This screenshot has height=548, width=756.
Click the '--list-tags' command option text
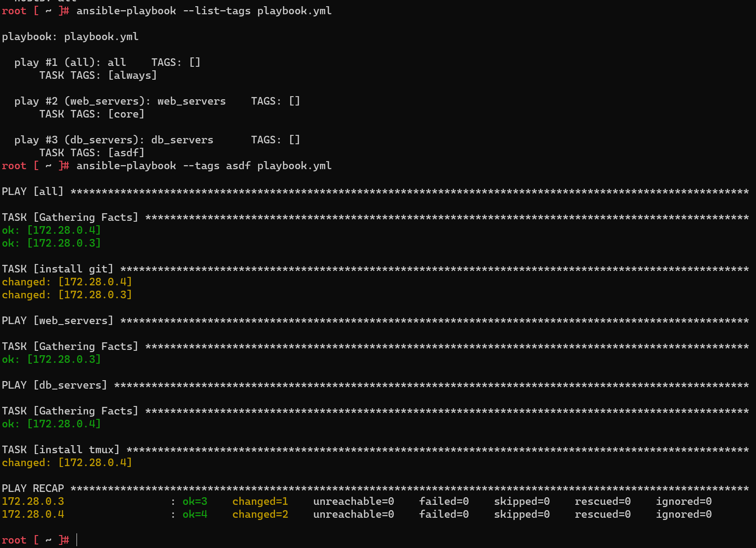(217, 11)
